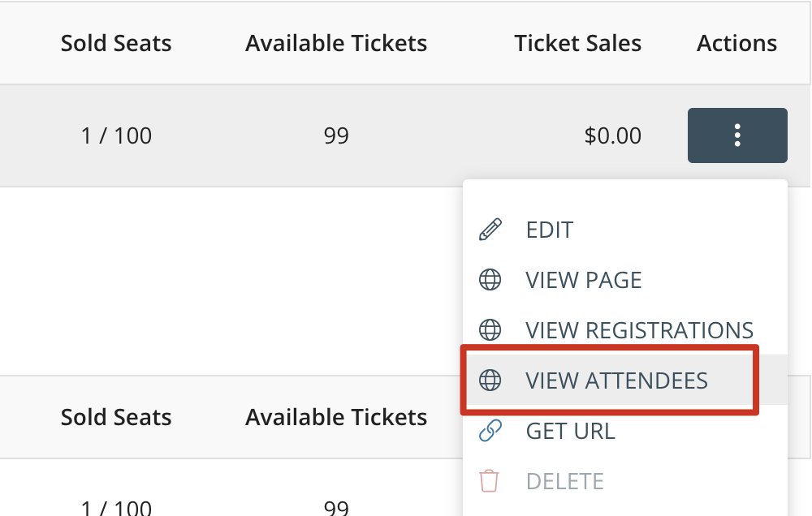Click the globe icon beside VIEW REGISTRATIONS
This screenshot has height=516, width=812.
click(490, 329)
